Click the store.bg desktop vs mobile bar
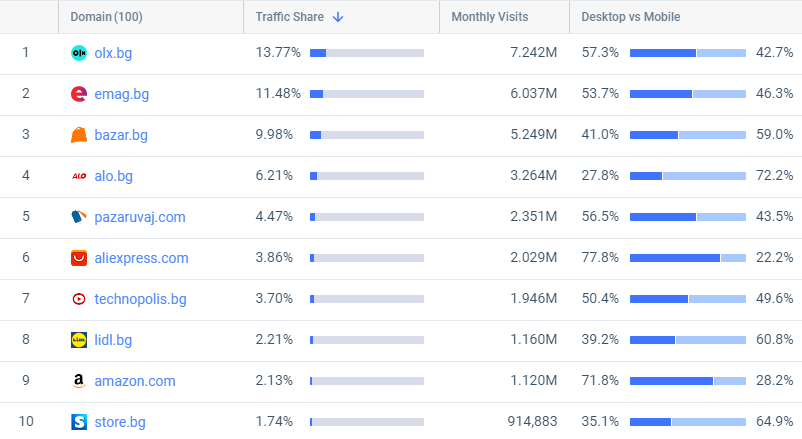The image size is (802, 439). tap(688, 422)
